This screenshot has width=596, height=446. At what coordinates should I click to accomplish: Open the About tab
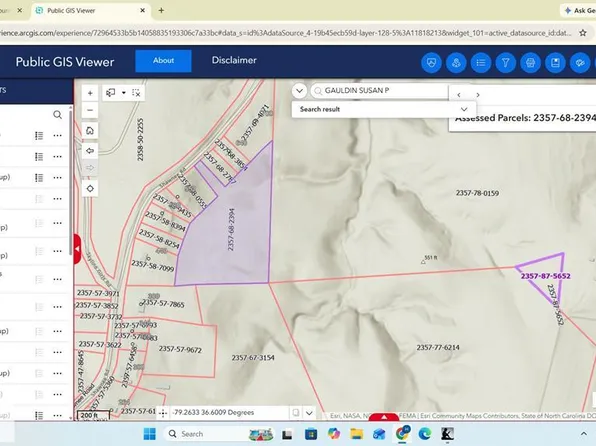[x=163, y=61]
